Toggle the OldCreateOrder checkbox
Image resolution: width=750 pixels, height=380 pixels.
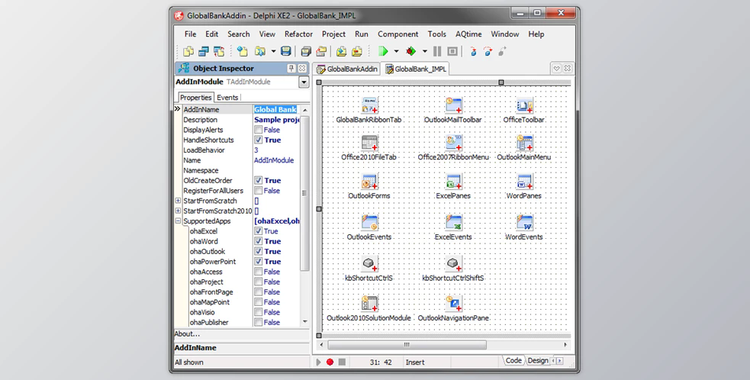[258, 180]
